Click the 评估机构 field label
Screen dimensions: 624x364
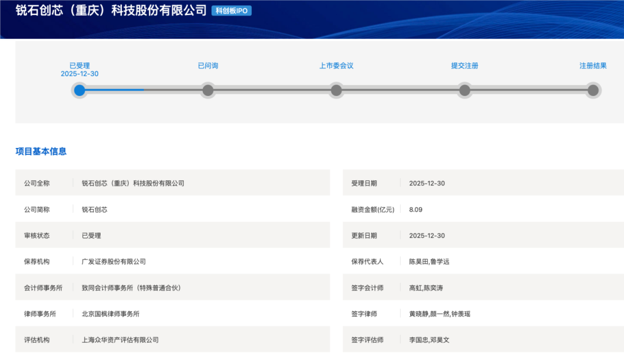point(36,340)
